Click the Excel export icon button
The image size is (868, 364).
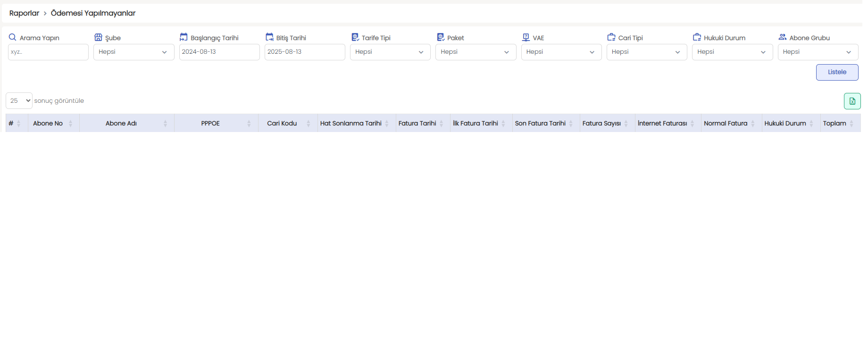[x=852, y=101]
